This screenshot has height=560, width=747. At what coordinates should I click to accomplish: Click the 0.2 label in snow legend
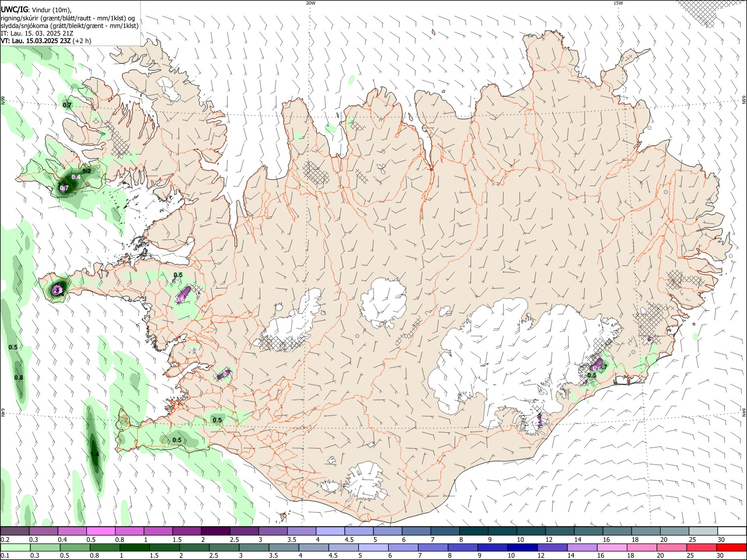[x=4, y=540]
